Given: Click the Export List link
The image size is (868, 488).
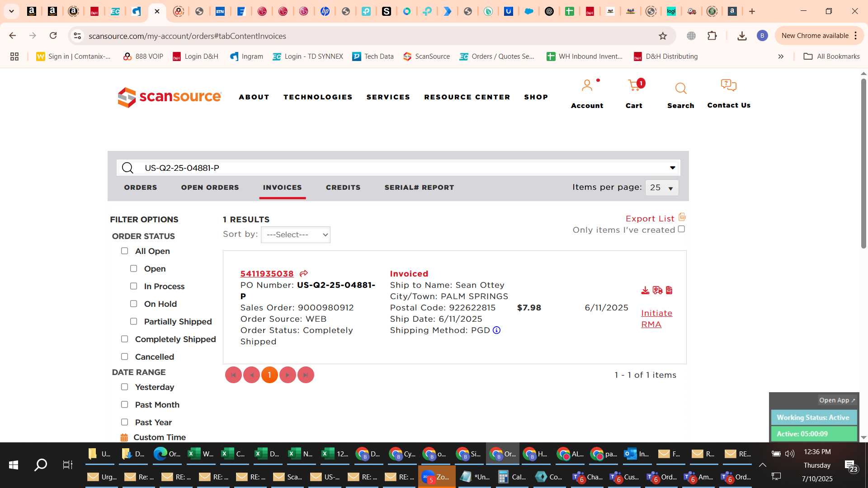Looking at the screenshot, I should coord(650,219).
